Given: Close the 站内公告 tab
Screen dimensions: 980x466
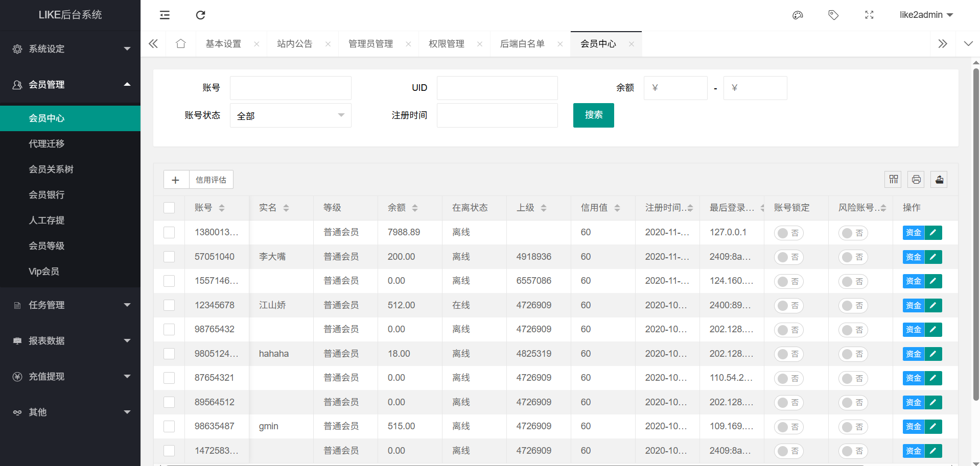Looking at the screenshot, I should [328, 44].
